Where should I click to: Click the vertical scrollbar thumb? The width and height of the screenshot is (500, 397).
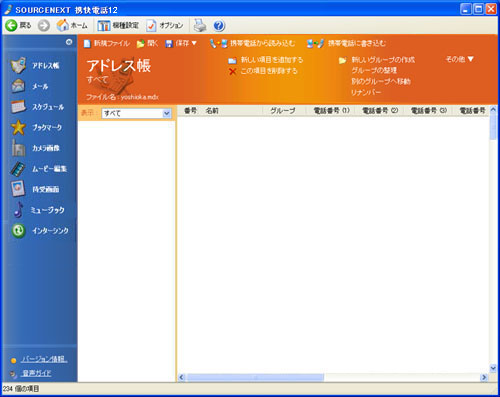(x=493, y=127)
